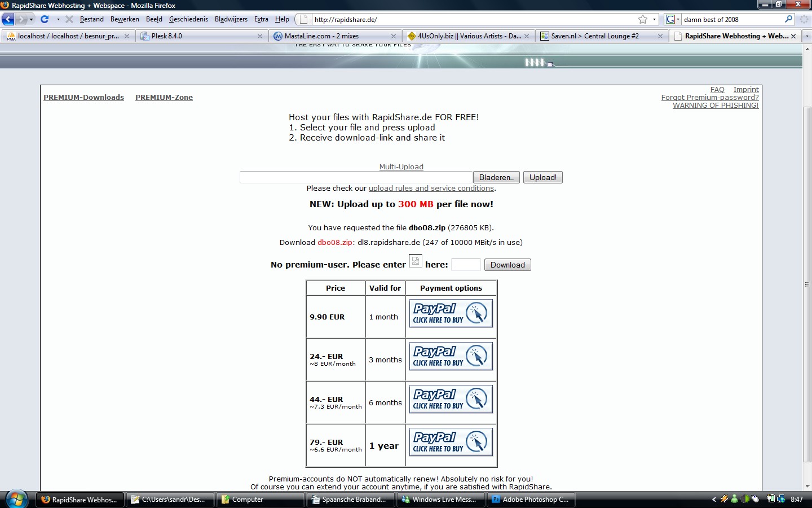Viewport: 812px width, 508px height.
Task: Open the Bestand menu
Action: [92, 19]
